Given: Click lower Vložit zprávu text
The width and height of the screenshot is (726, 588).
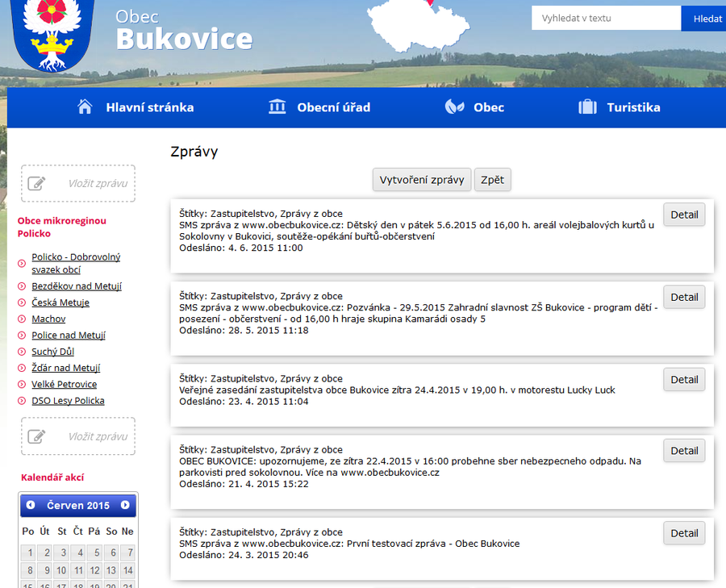Looking at the screenshot, I should tap(98, 436).
